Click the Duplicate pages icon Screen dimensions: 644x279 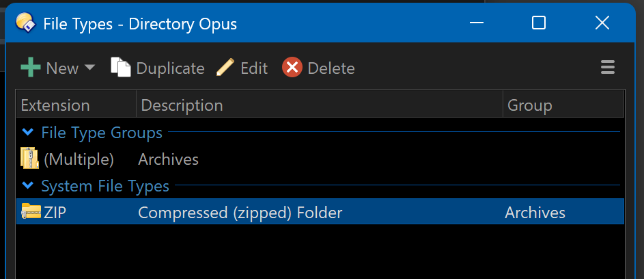(121, 67)
